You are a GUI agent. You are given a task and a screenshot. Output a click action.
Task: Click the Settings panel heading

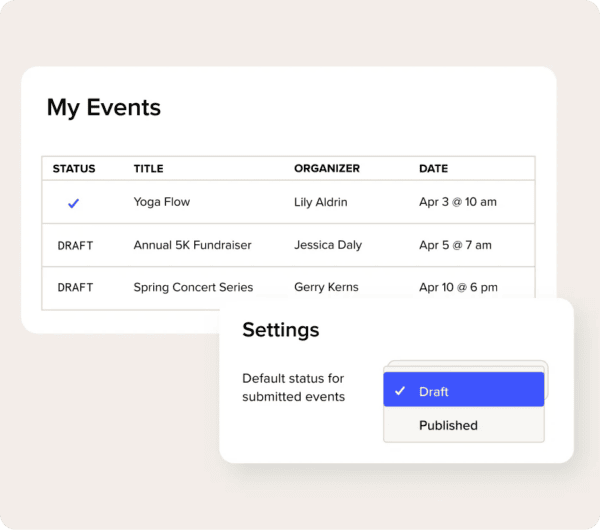point(280,330)
